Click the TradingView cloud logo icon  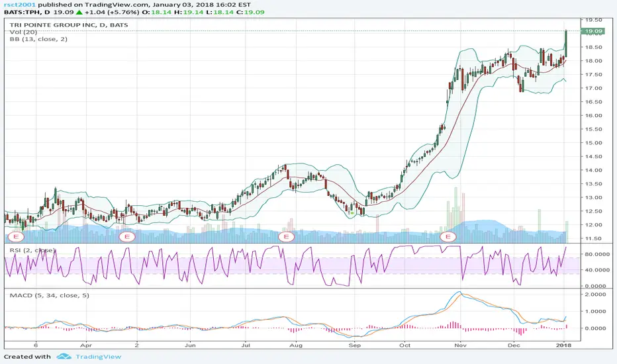(64, 357)
